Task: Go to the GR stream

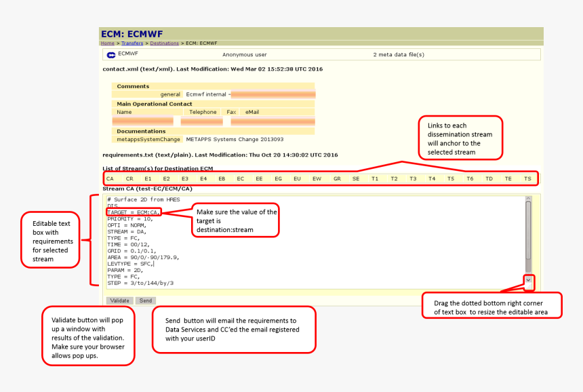Action: pos(337,178)
